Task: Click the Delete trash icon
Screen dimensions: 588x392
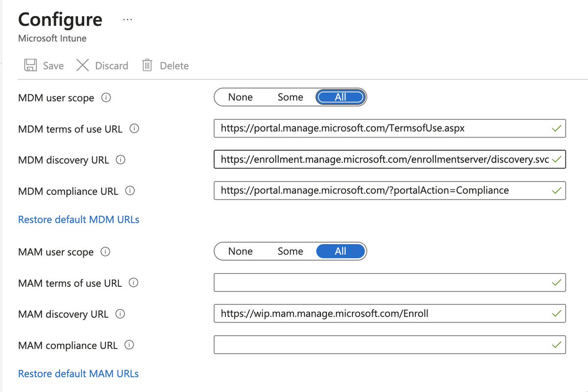Action: (147, 65)
